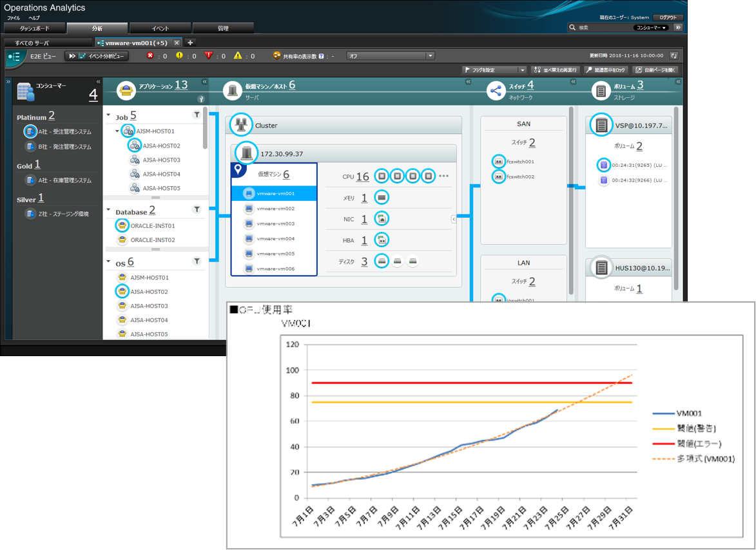This screenshot has width=756, height=550.
Task: Click the yellow triangle caution status icon
Action: click(x=238, y=56)
